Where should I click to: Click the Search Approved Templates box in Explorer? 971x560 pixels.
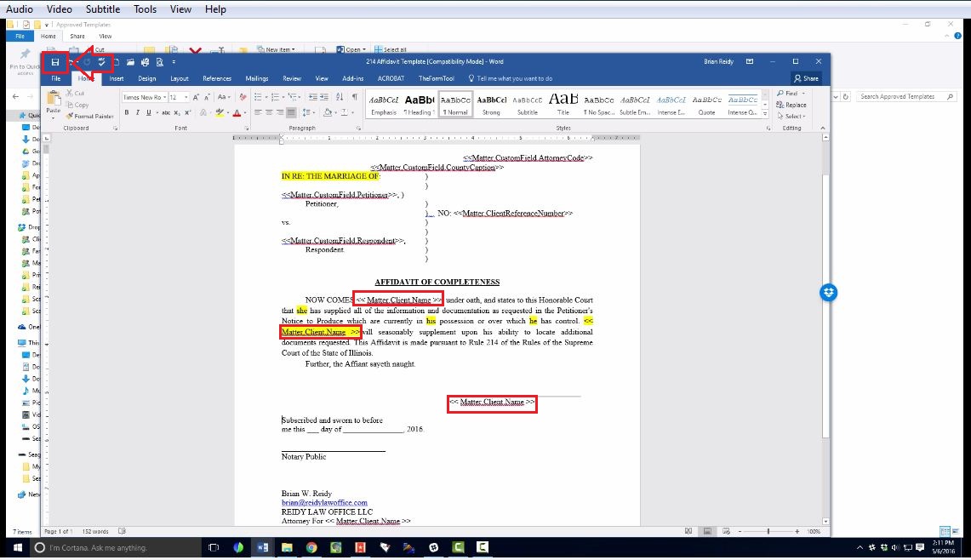906,97
